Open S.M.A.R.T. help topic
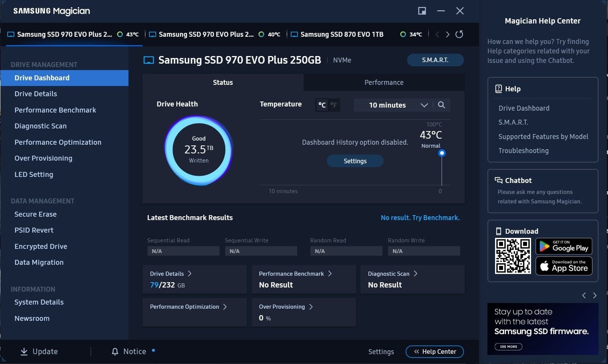 [x=513, y=122]
